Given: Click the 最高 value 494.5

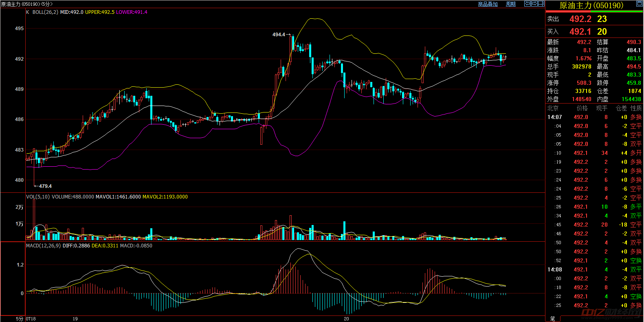Looking at the screenshot, I should (634, 66).
